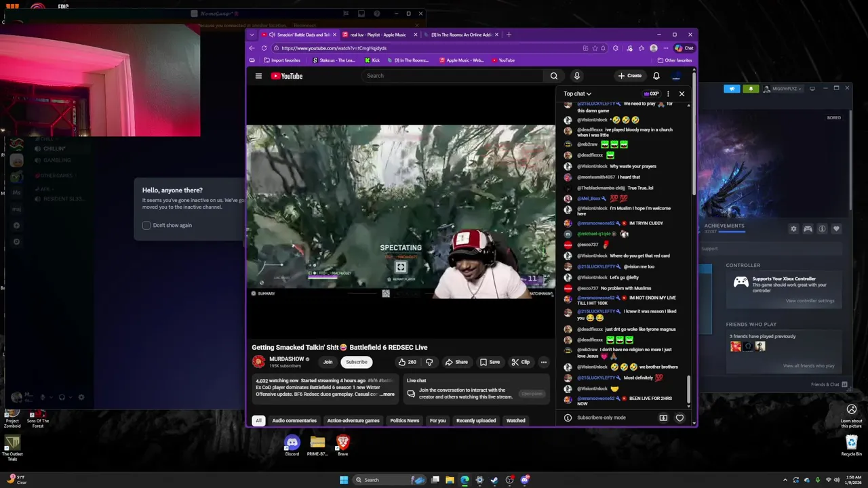The width and height of the screenshot is (868, 488).
Task: Click the Subscribe button
Action: [x=357, y=362]
